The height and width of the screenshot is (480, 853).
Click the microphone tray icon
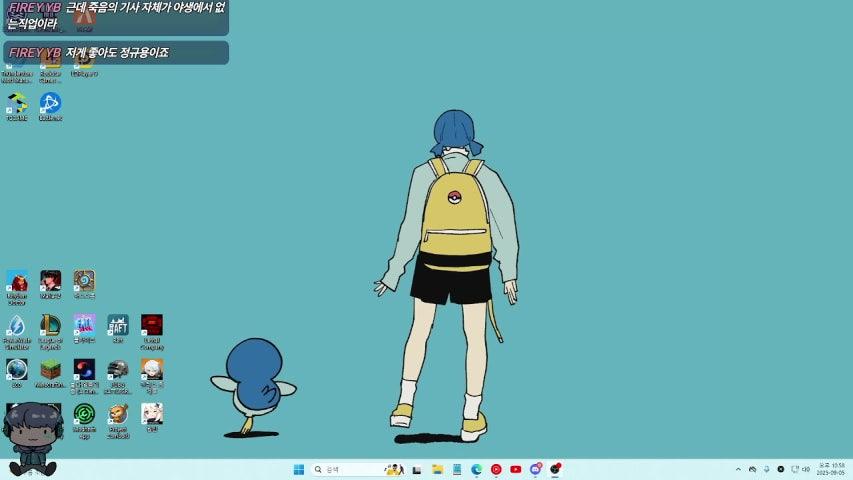[x=767, y=469]
